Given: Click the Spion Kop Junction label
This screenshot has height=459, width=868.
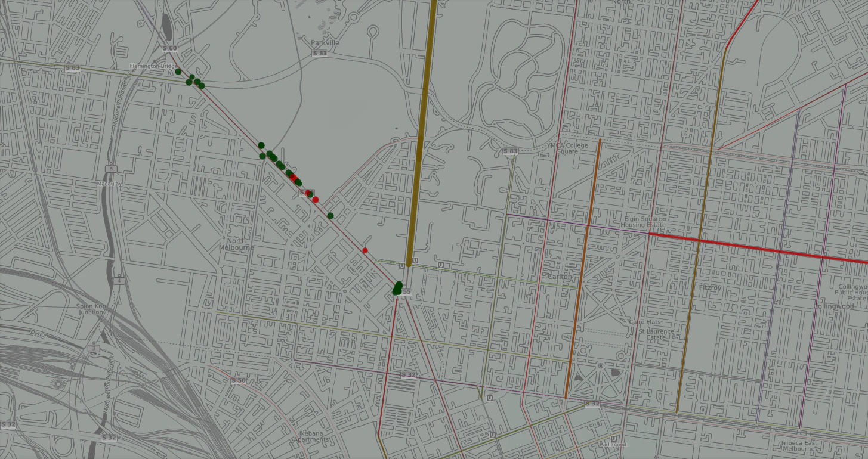Looking at the screenshot, I should tap(90, 309).
